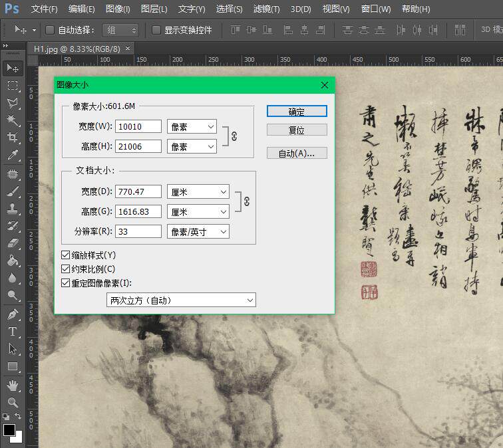Select the Pen tool

click(x=13, y=314)
